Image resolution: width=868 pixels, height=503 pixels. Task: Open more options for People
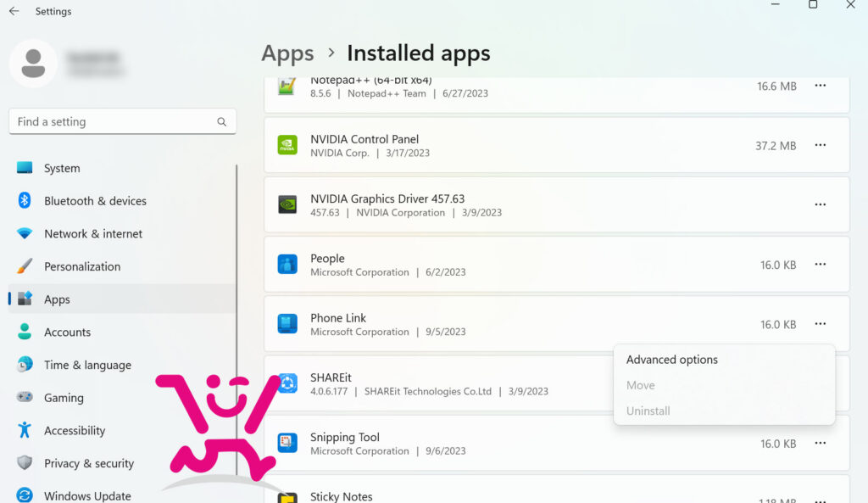point(820,265)
